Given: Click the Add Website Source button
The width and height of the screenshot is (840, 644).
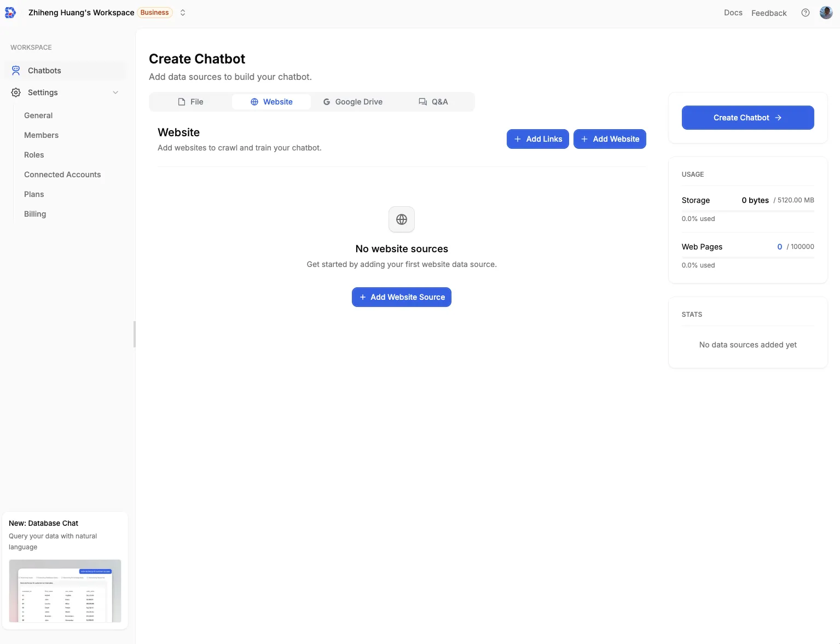Looking at the screenshot, I should pos(401,297).
